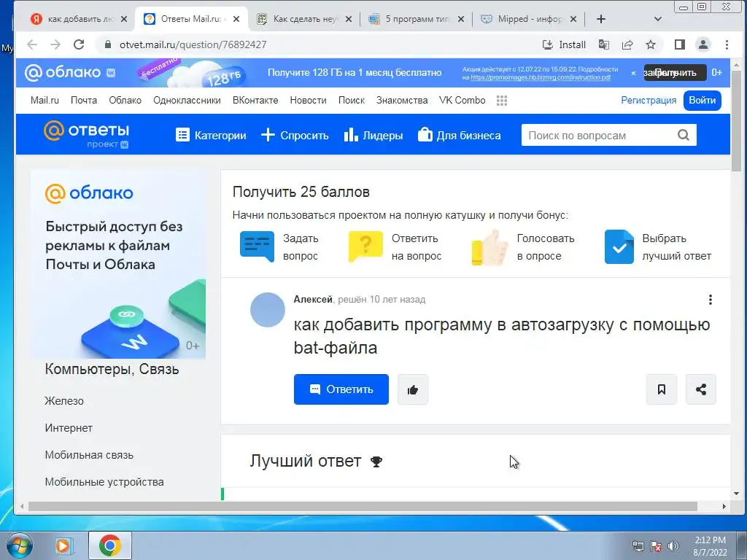Open the Знакомства link
747x560 pixels.
click(x=402, y=101)
